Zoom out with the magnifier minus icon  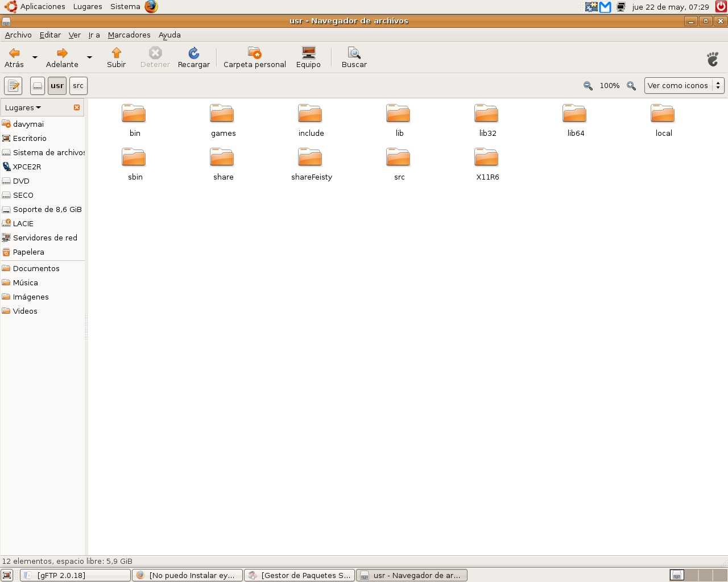point(588,86)
